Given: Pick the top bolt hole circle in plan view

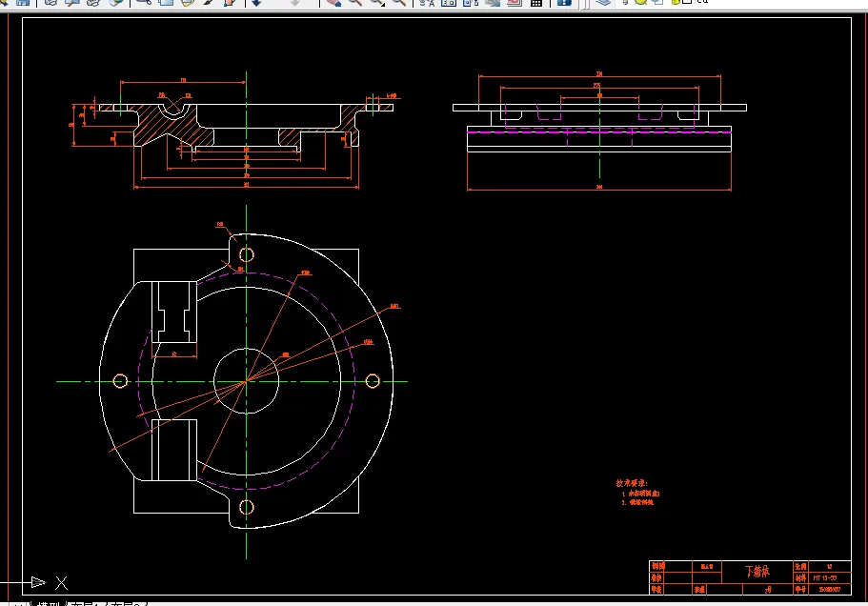Looking at the screenshot, I should tap(247, 254).
